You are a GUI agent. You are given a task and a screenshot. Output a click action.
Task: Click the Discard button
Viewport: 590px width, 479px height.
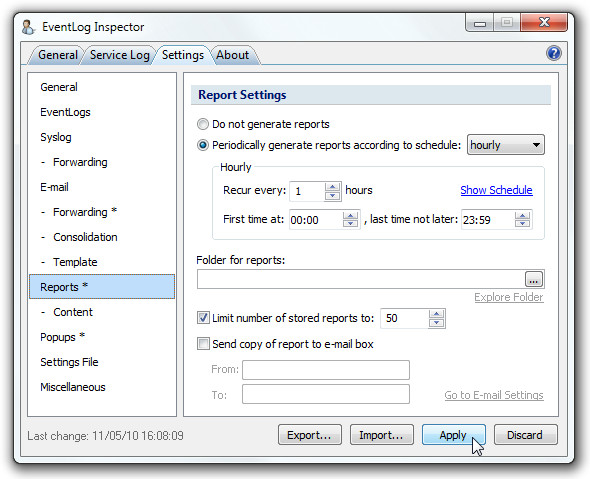coord(525,435)
